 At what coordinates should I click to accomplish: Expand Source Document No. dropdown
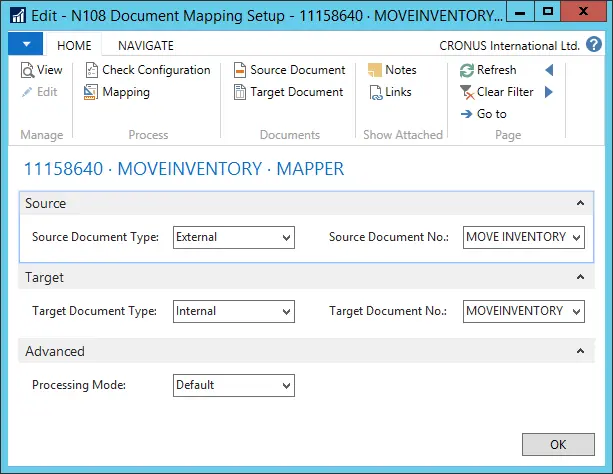tap(524, 238)
